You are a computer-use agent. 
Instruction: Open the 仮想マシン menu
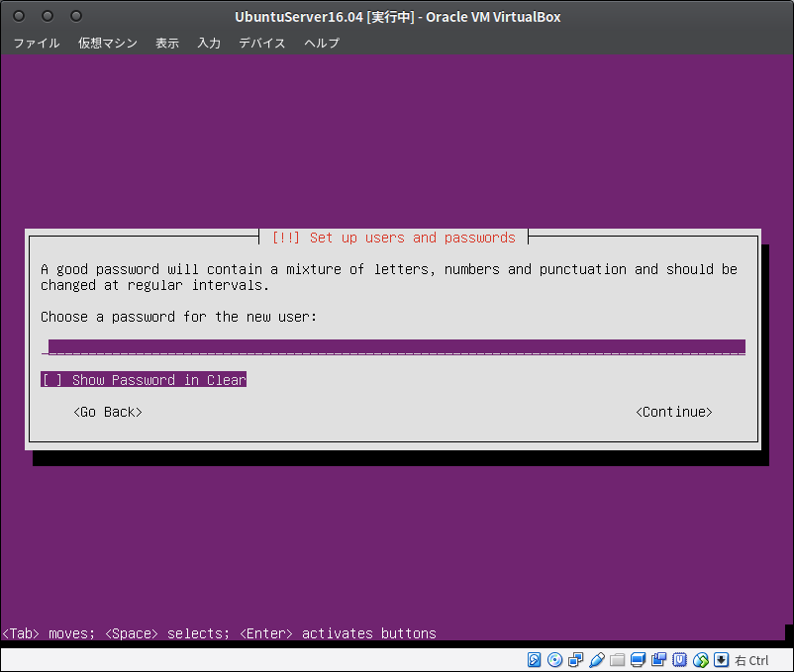point(108,43)
